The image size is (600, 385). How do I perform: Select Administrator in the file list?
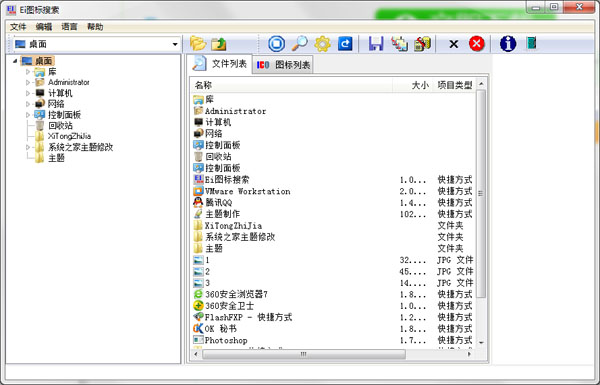[x=334, y=111]
